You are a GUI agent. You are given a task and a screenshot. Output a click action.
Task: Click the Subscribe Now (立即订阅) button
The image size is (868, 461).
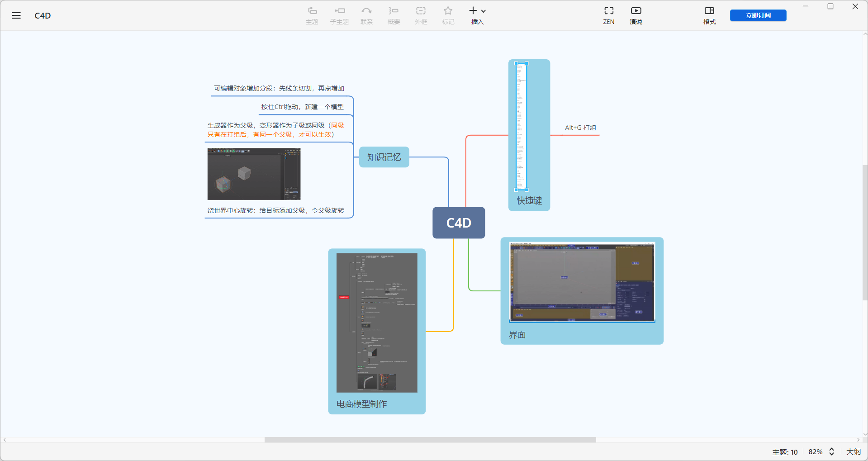tap(758, 15)
